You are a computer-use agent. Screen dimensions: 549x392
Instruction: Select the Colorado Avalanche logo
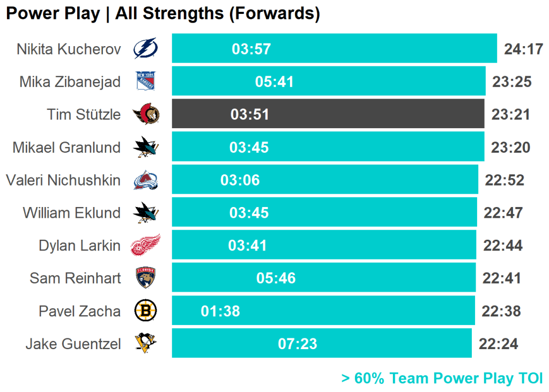point(145,180)
